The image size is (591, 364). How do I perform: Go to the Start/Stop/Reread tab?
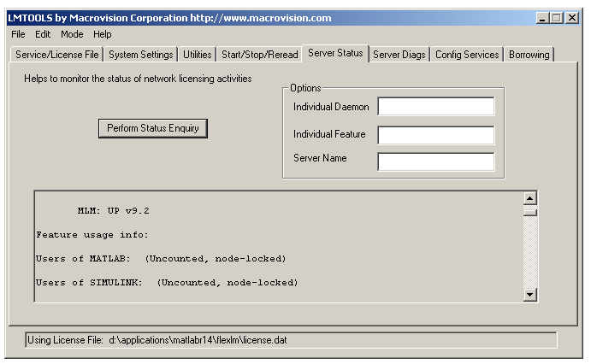coord(260,55)
